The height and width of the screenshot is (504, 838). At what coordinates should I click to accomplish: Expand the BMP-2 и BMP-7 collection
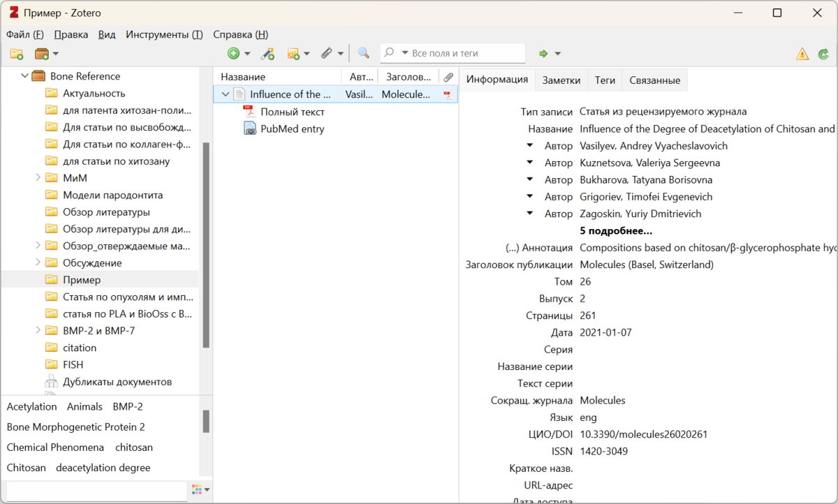click(x=38, y=330)
